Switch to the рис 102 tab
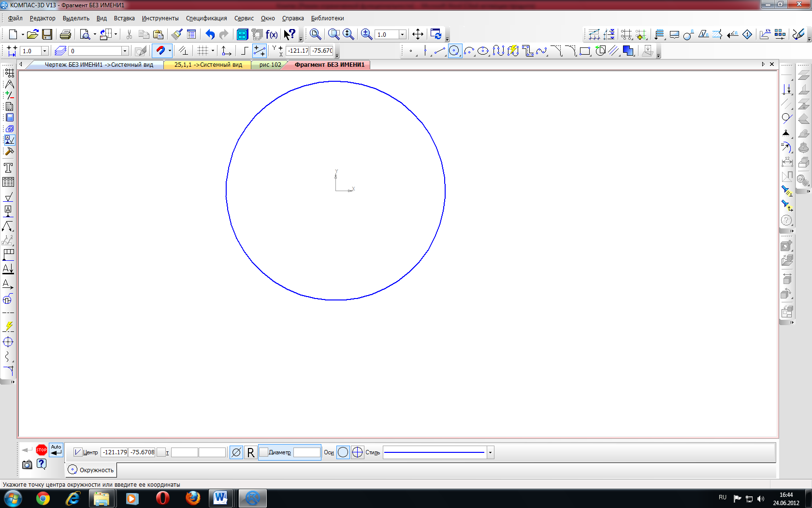 pyautogui.click(x=270, y=65)
